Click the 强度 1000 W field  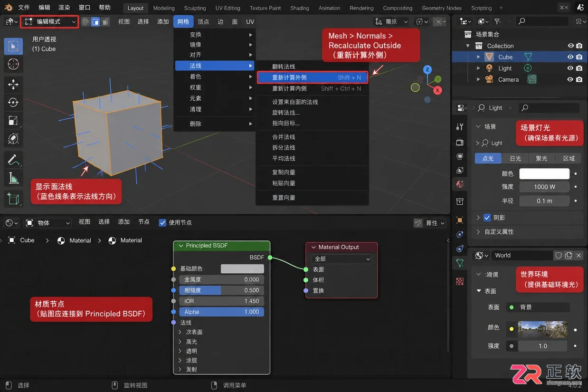544,187
